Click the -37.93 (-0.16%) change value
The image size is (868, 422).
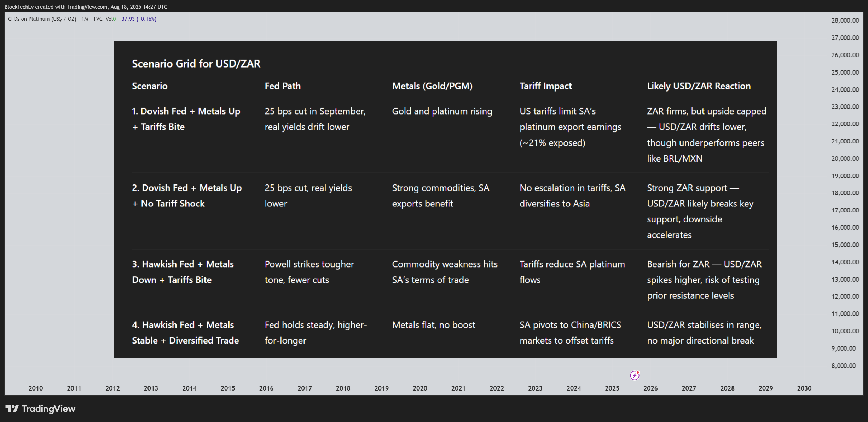pyautogui.click(x=138, y=19)
